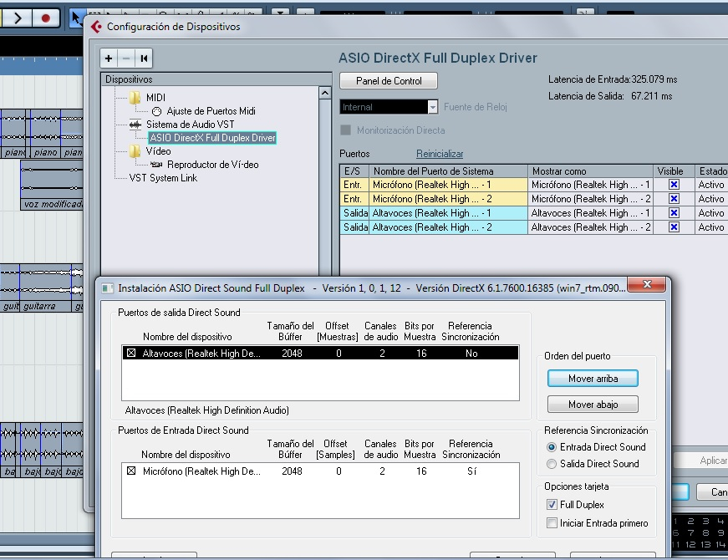Click the add device plus icon
This screenshot has width=728, height=560.
pyautogui.click(x=109, y=59)
